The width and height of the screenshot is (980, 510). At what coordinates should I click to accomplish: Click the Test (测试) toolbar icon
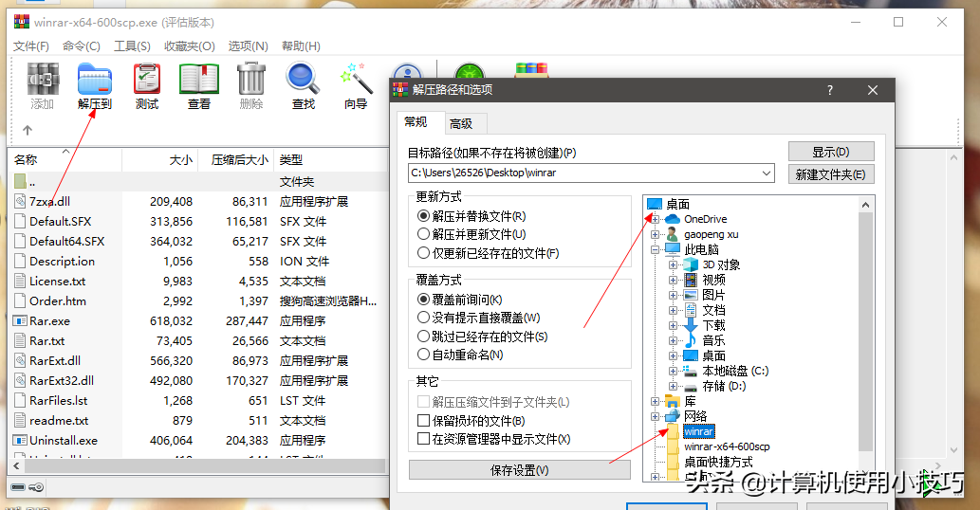[x=147, y=85]
